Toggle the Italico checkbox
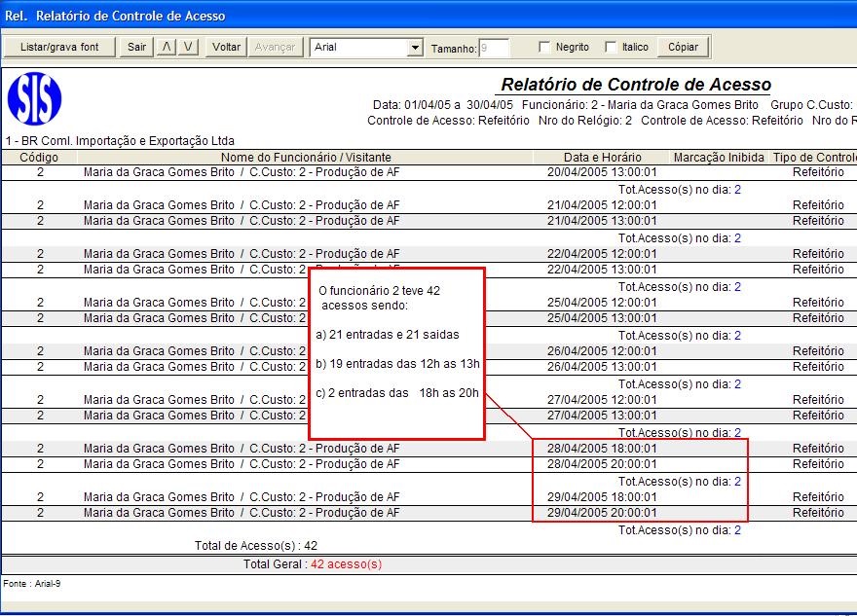 coord(611,47)
